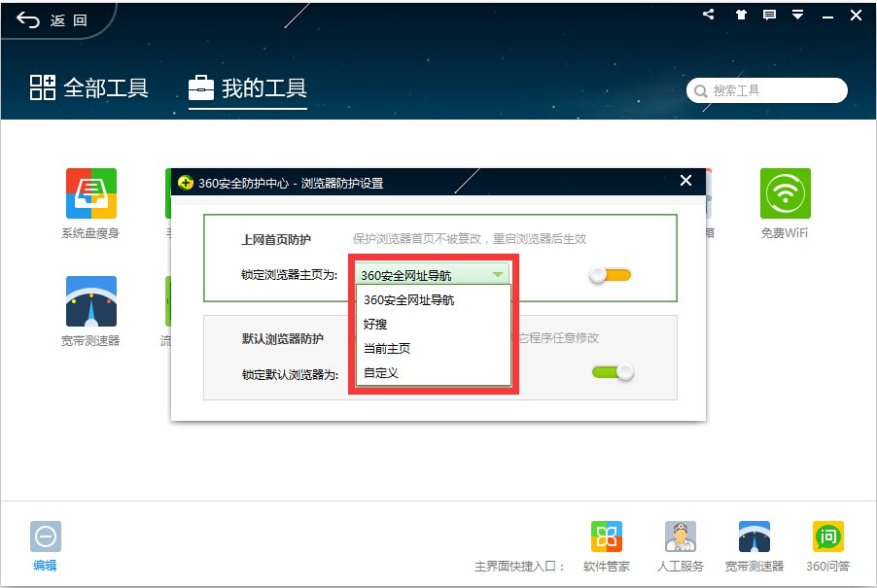Toggle the homepage lock orange switch
Screen dimensions: 877x588
[610, 275]
